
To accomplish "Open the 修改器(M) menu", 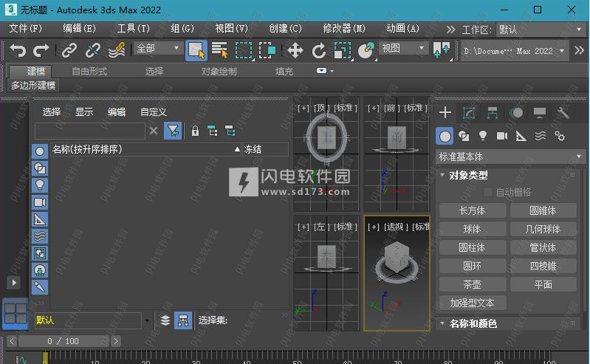I will click(344, 29).
